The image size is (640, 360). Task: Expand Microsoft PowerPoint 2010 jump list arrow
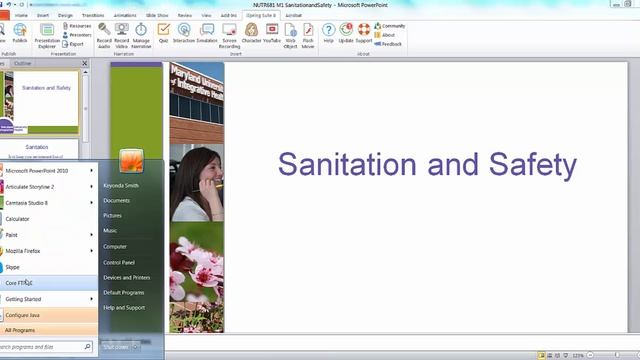[x=91, y=171]
